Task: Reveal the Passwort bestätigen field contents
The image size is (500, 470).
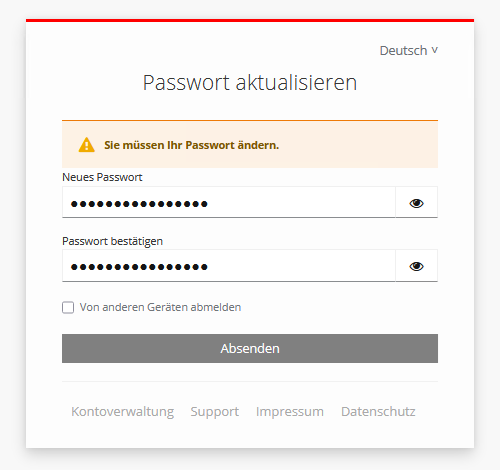Action: coord(416,266)
